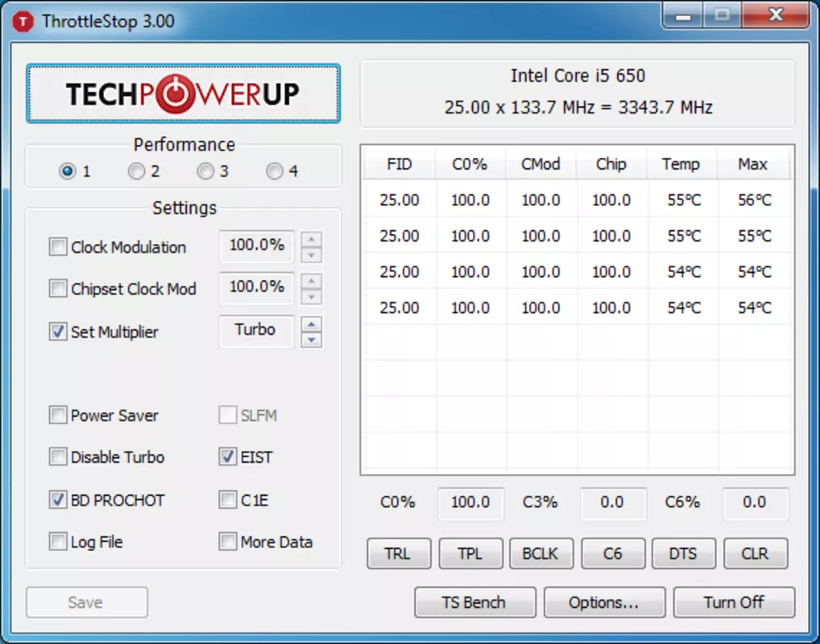Screen dimensions: 820x644
Task: Uncheck the Set Multiplier checkbox
Action: [x=57, y=332]
